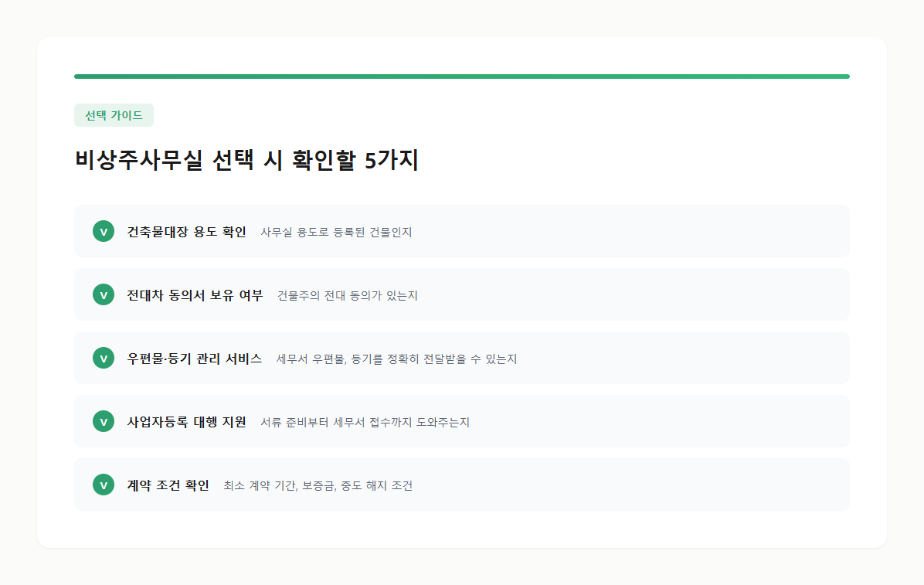Click the green check mark on the last checklist row
The width and height of the screenshot is (924, 585).
[x=104, y=485]
